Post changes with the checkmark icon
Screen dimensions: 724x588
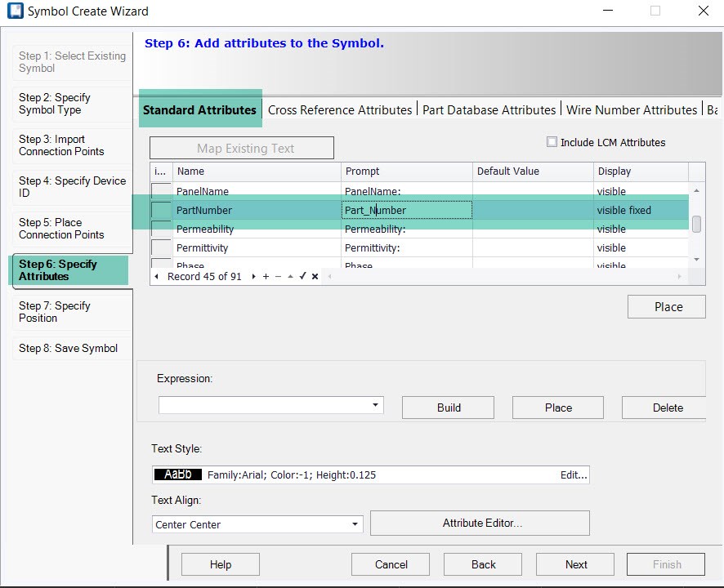click(x=302, y=276)
